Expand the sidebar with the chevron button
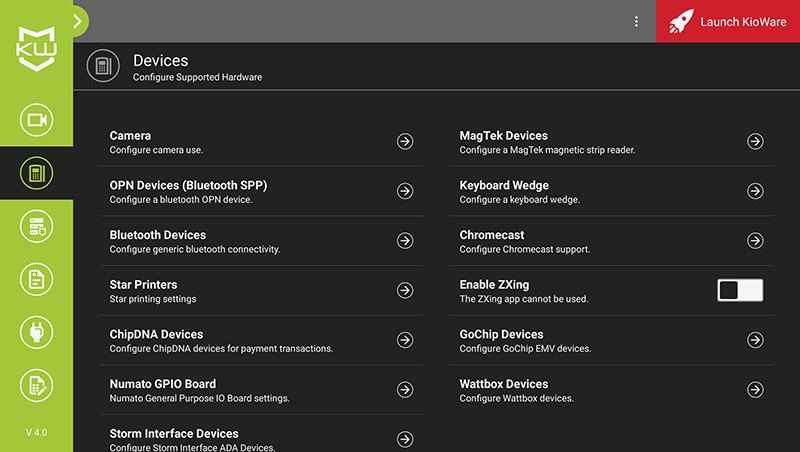Screen dimensions: 800x452 click(78, 21)
